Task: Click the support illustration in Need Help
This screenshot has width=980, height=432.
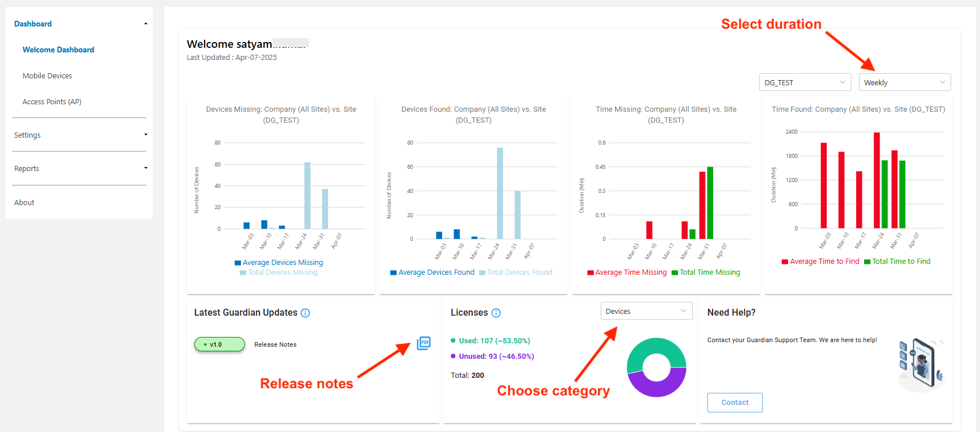Action: 921,365
